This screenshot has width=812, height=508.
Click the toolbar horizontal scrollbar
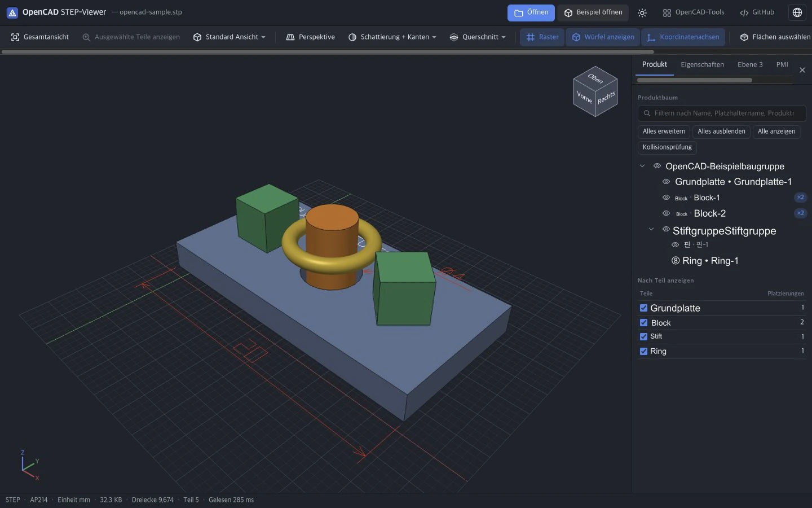pos(328,52)
